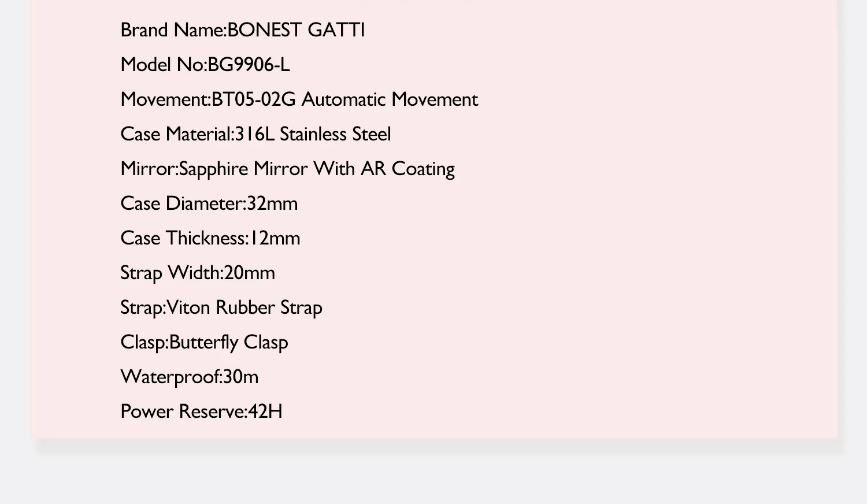Click the words AR Coating
867x504 pixels.
click(x=407, y=169)
